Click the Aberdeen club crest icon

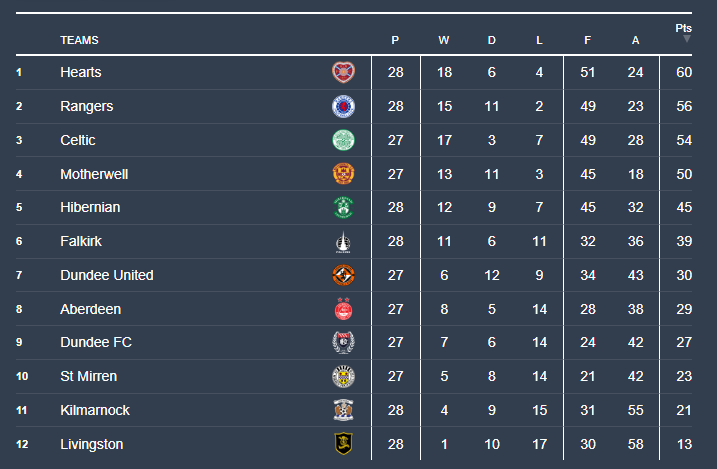pyautogui.click(x=343, y=309)
